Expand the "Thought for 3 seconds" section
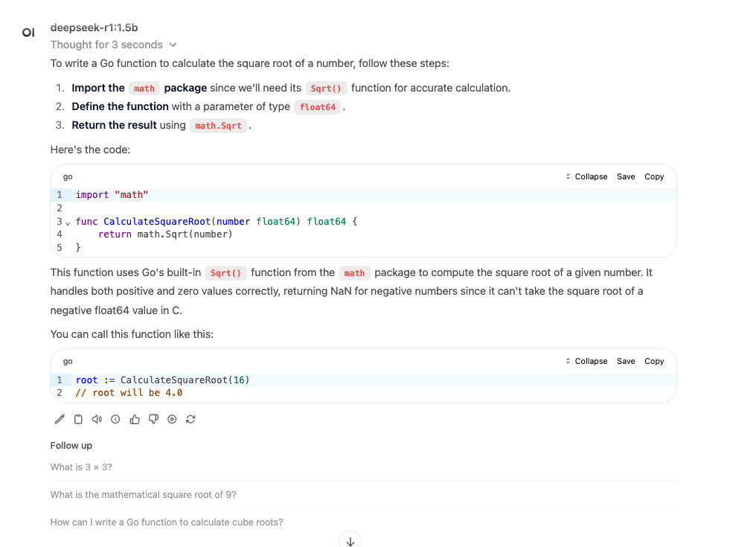756x547 pixels. coord(113,45)
